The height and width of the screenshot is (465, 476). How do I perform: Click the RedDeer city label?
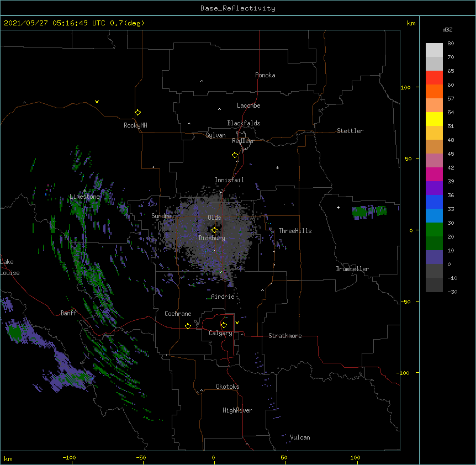tap(243, 141)
